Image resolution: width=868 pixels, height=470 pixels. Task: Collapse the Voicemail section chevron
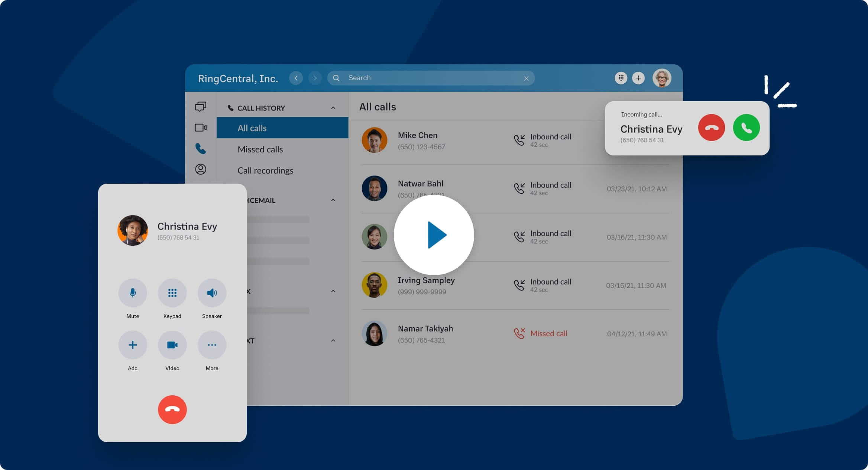(x=333, y=200)
